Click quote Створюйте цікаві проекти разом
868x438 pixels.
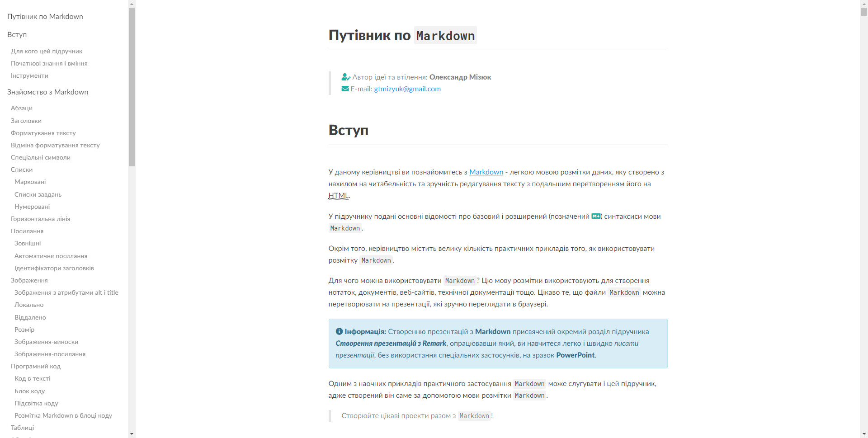(x=417, y=415)
